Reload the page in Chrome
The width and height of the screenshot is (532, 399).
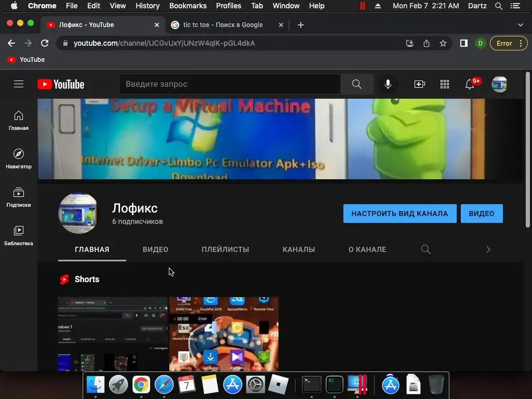pyautogui.click(x=45, y=43)
